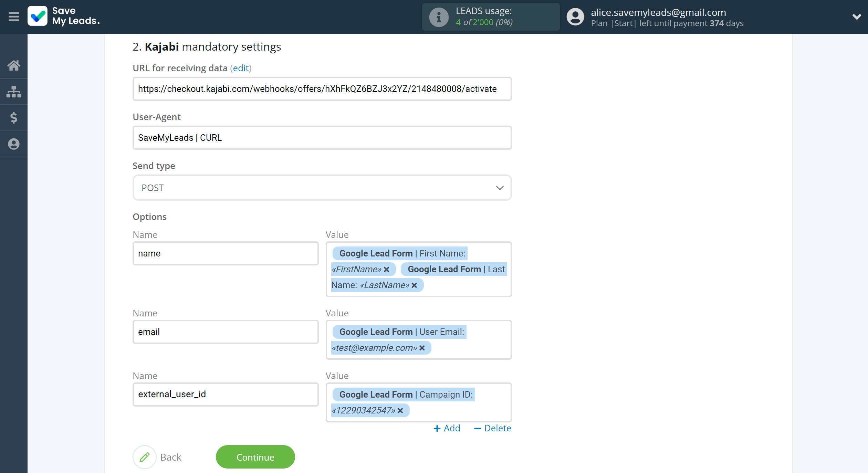The width and height of the screenshot is (868, 473).
Task: Open the connections sitemap sidebar icon
Action: tap(14, 92)
